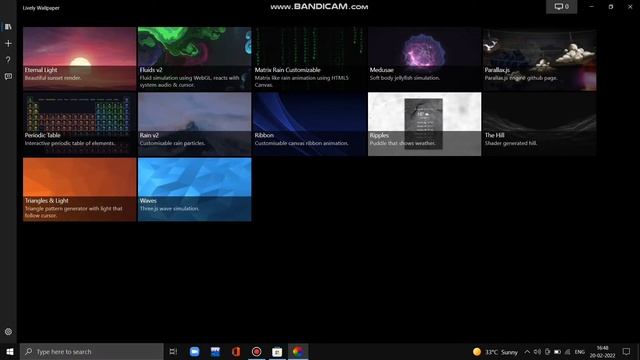This screenshot has width=640, height=360.
Task: Show hidden system tray icons
Action: click(x=527, y=351)
